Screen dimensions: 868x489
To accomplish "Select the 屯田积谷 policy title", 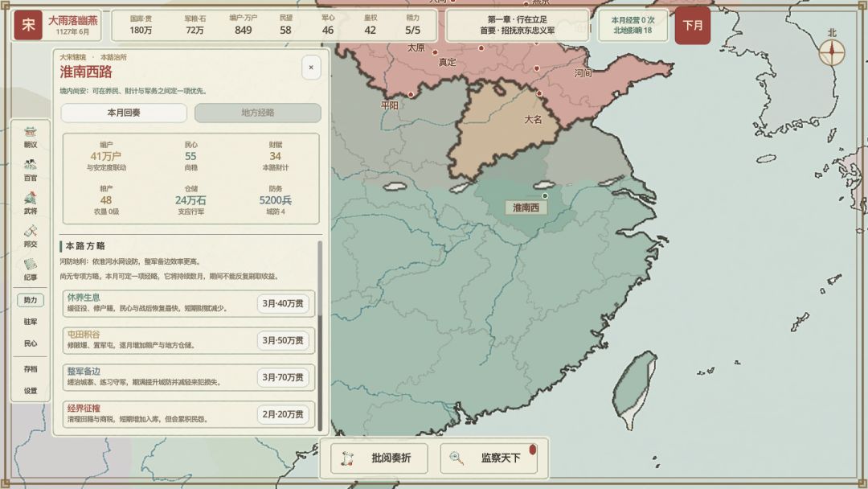I will point(84,335).
